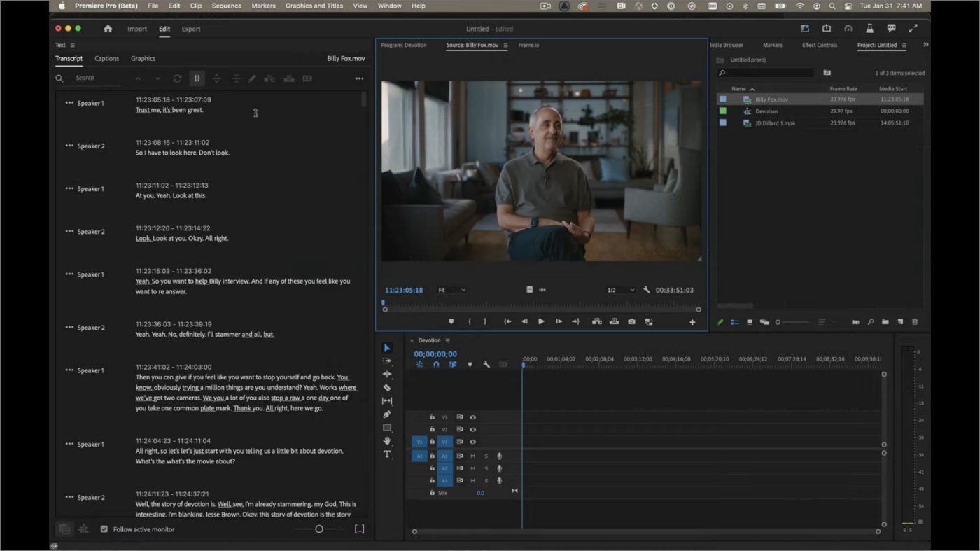Open Source monitor settings wrench
This screenshot has width=980, height=551.
click(x=646, y=290)
